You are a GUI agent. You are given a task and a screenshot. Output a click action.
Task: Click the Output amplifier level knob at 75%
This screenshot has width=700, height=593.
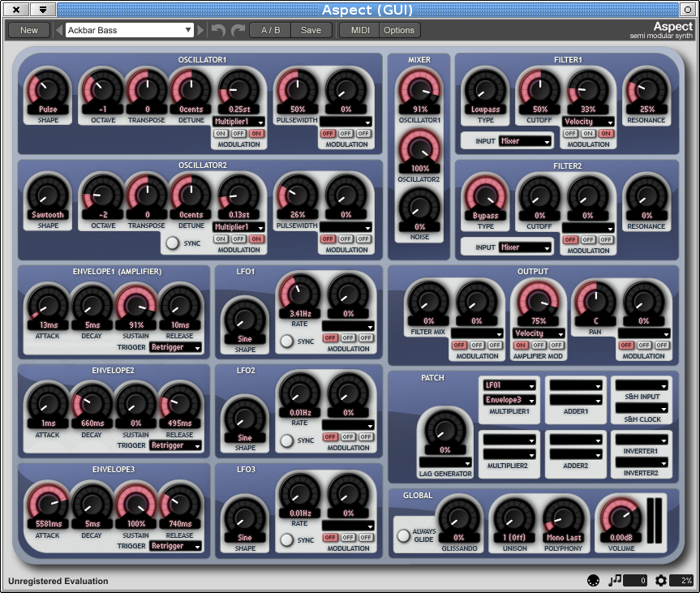coord(539,303)
